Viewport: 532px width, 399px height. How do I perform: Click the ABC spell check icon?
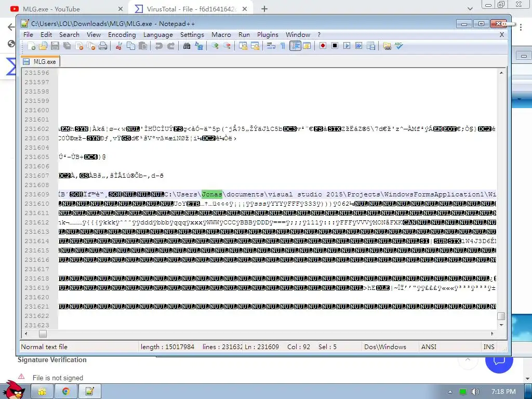point(398,46)
